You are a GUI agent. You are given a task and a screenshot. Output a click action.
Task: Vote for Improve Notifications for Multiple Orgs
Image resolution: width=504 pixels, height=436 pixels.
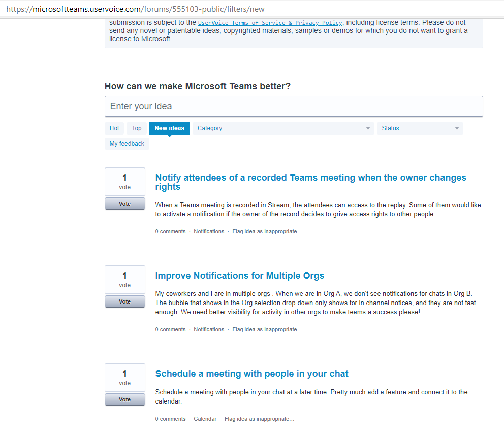point(124,301)
